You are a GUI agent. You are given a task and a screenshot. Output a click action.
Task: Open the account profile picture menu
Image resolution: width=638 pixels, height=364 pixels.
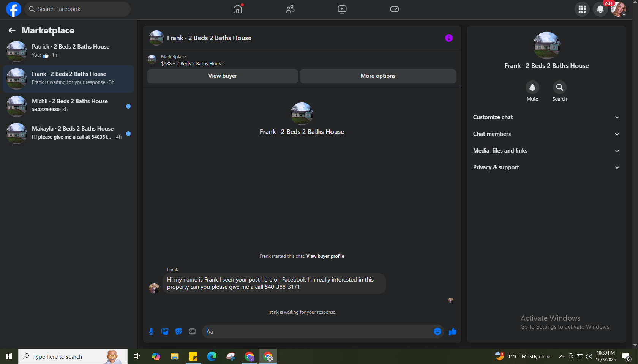[619, 9]
